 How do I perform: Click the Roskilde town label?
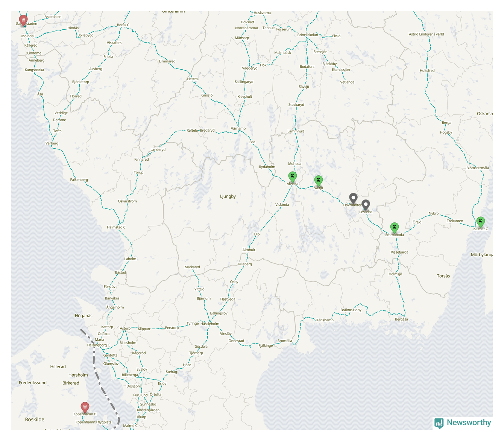(x=35, y=420)
